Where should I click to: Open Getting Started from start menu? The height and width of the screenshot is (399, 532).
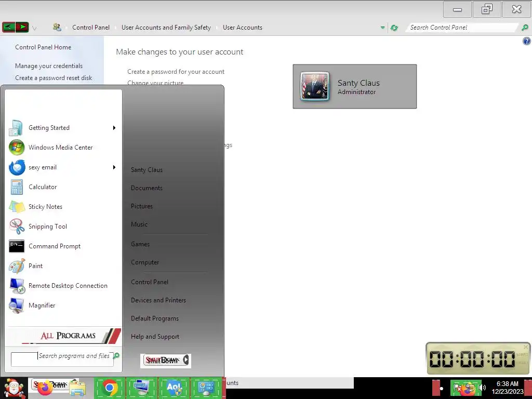point(63,128)
